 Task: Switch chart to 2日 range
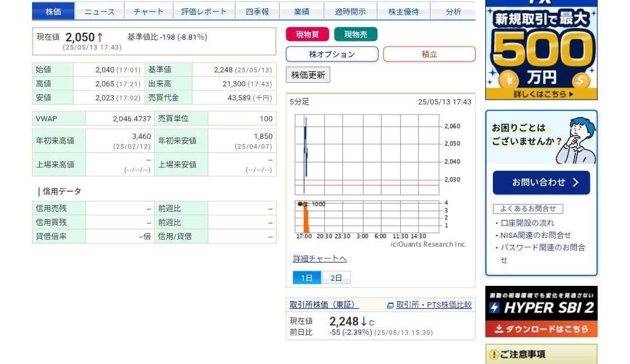[x=337, y=278]
